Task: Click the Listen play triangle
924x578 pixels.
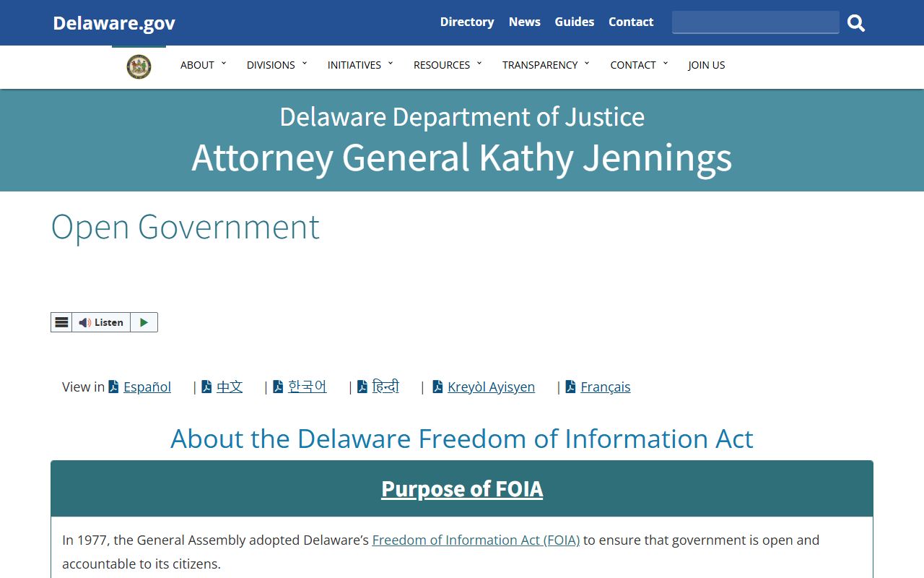Action: (x=144, y=322)
